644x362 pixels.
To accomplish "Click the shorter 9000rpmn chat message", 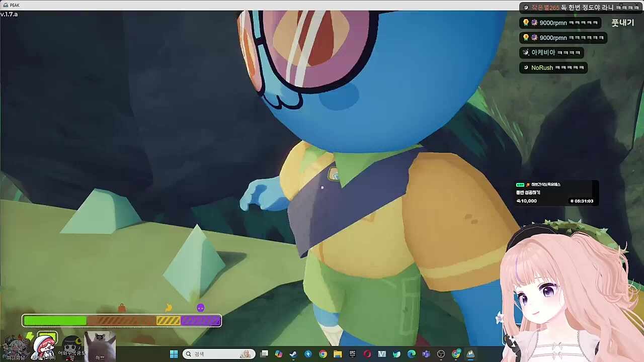I will tap(560, 23).
